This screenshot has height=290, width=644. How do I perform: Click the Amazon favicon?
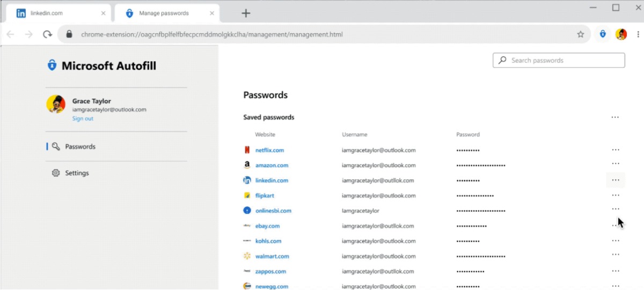[x=247, y=165]
